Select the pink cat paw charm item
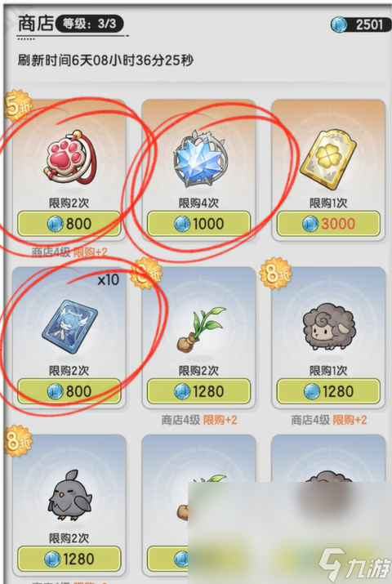The width and height of the screenshot is (392, 584). pos(70,157)
